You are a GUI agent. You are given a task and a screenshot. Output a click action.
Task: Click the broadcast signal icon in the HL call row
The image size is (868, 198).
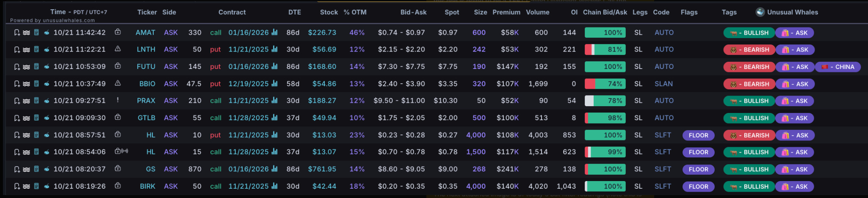click(x=125, y=151)
